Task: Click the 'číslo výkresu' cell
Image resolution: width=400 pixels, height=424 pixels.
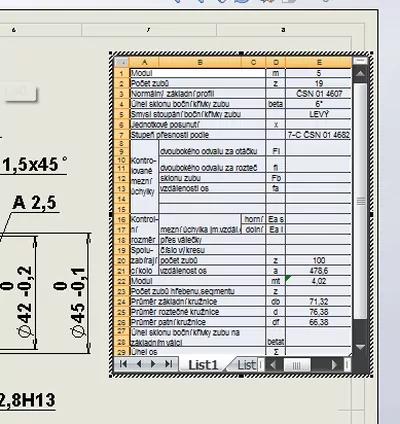Action: 212,250
